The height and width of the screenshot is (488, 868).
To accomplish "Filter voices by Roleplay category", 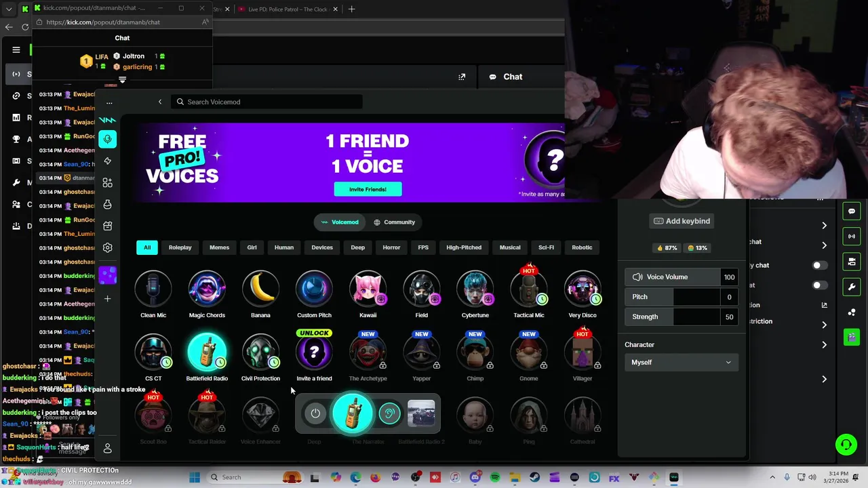I will [180, 247].
